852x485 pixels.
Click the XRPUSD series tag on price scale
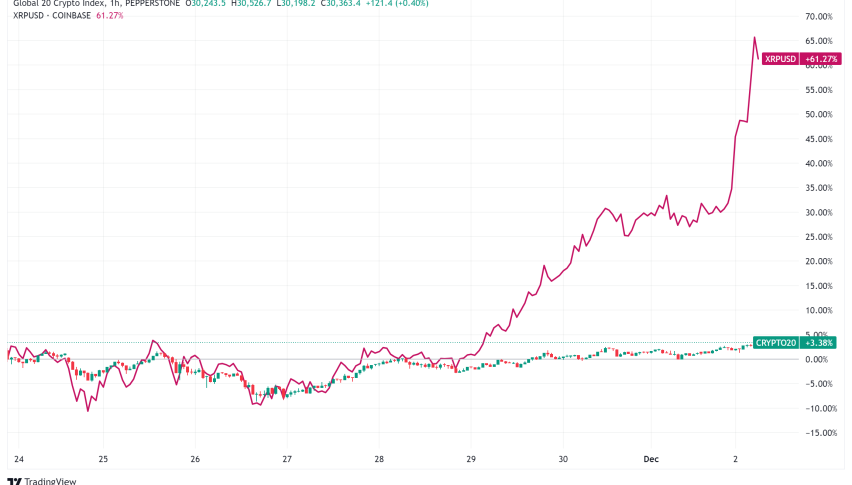coord(779,59)
